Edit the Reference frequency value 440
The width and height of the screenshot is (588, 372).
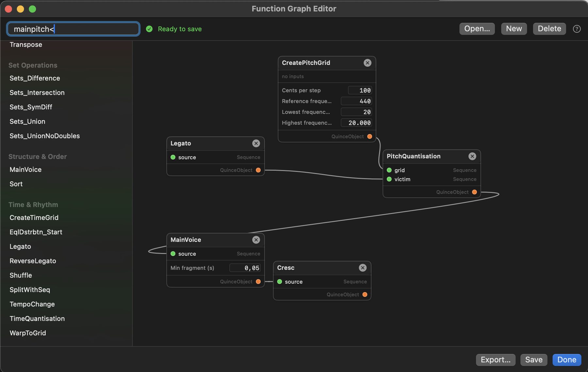pyautogui.click(x=356, y=101)
